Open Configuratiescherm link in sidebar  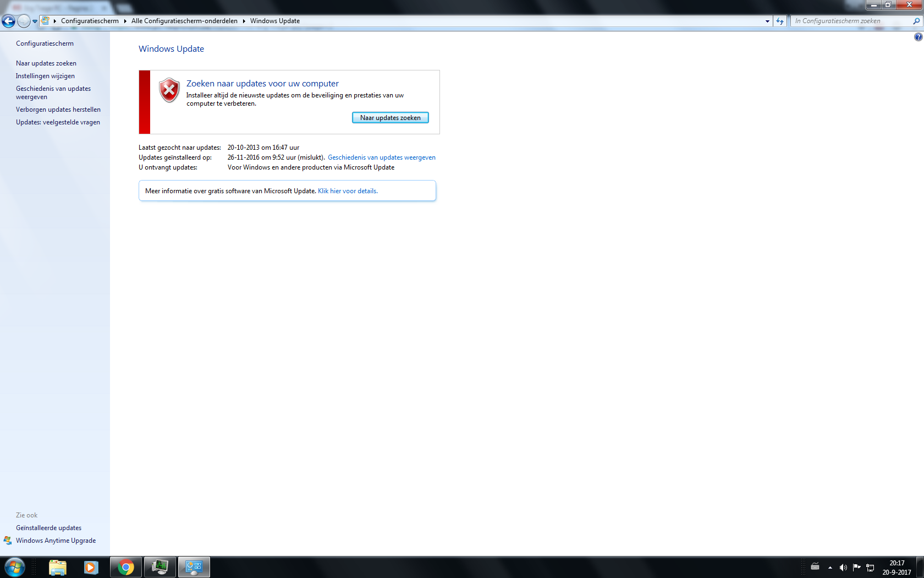point(45,43)
